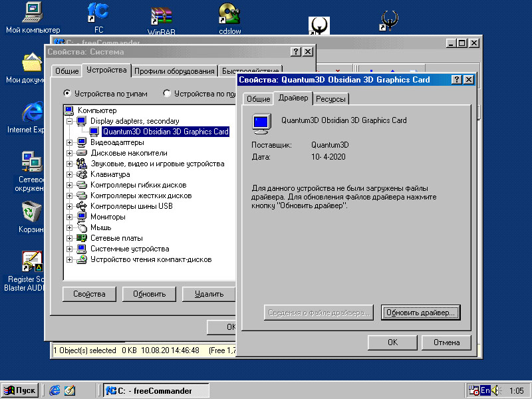Screen dimensions: 532x399
Task: Click help question mark in Quantum3D dialog title
Action: pos(457,80)
